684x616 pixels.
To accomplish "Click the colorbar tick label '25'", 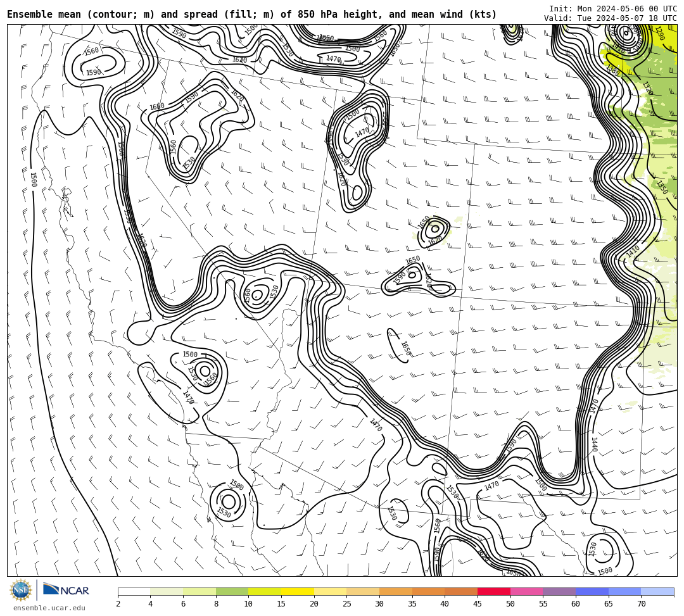I will [x=347, y=604].
